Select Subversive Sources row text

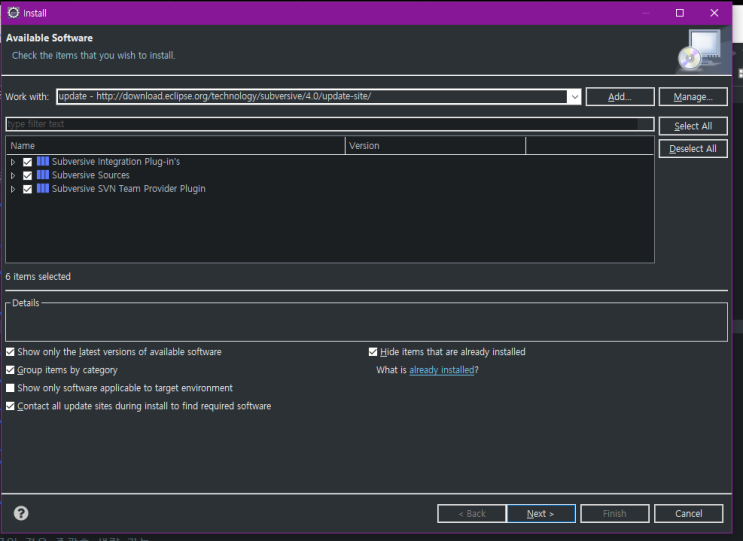(x=91, y=175)
